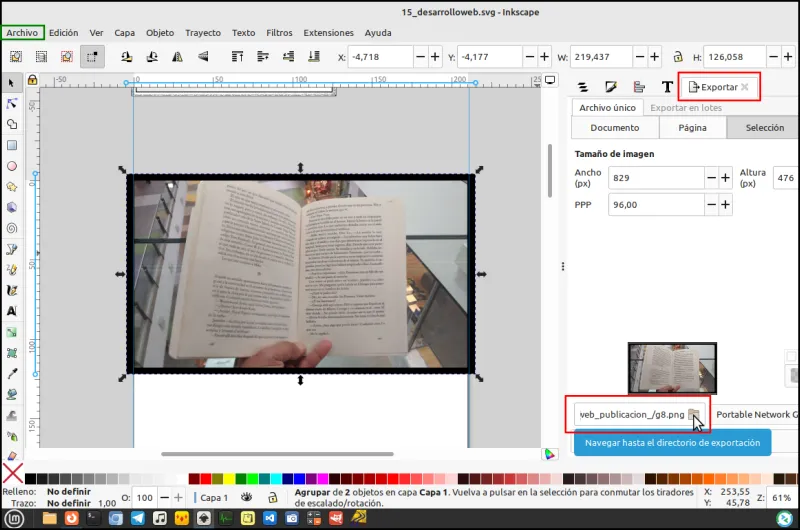
Task: Open the Filtros menu
Action: [279, 33]
